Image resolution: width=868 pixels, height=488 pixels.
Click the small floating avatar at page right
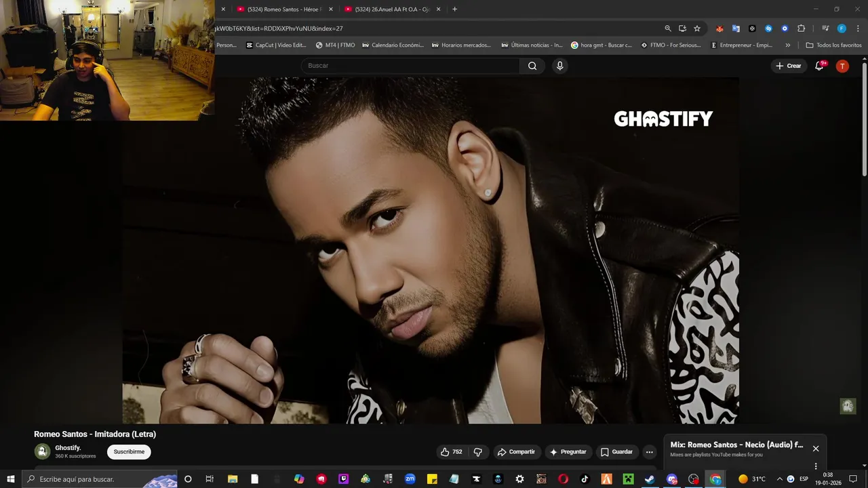[848, 406]
